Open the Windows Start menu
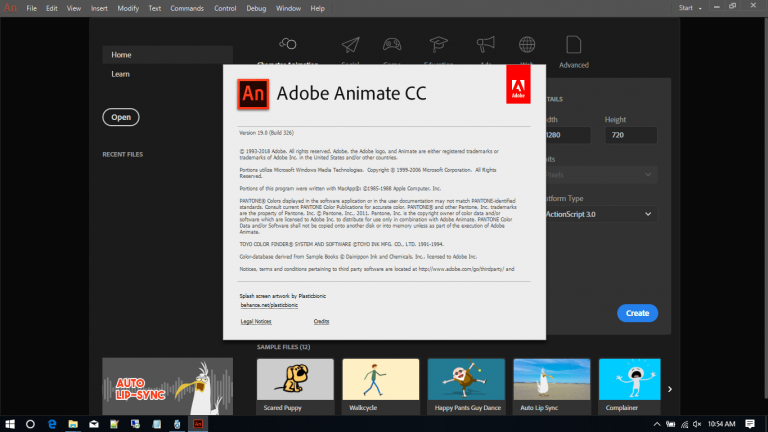Image resolution: width=768 pixels, height=432 pixels. (x=10, y=424)
